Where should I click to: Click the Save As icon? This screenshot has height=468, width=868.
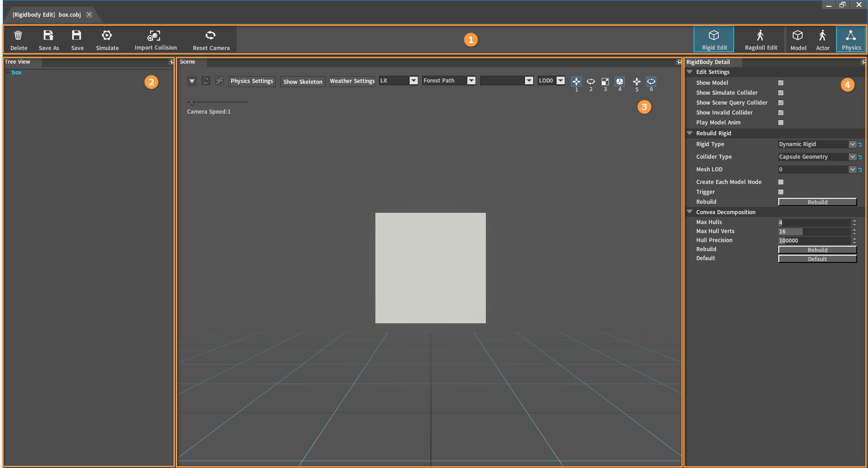pos(48,36)
